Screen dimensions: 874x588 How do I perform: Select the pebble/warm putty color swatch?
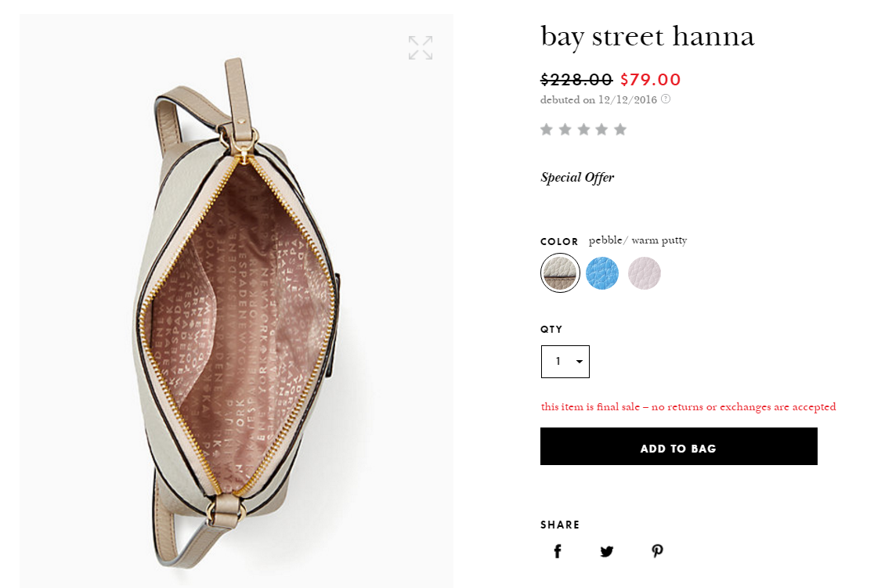tap(560, 273)
